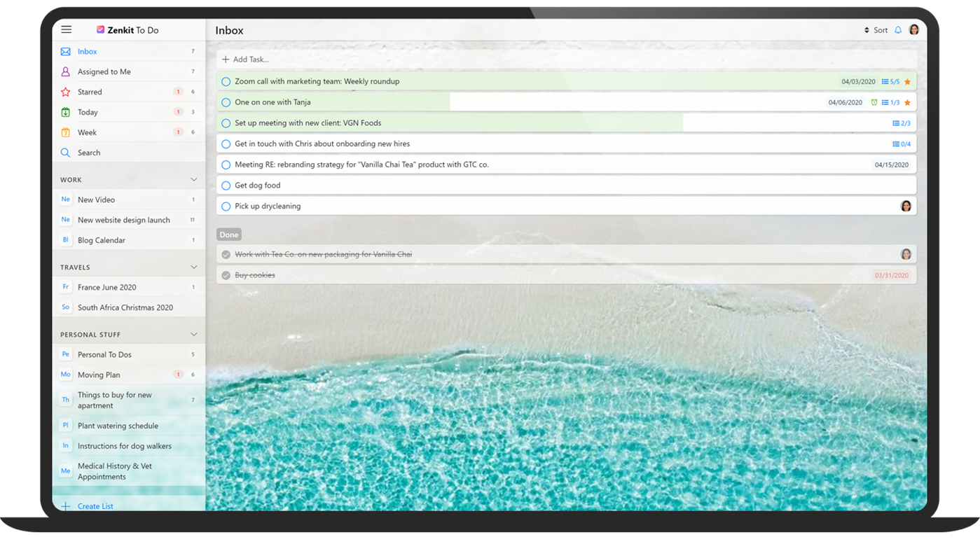This screenshot has height=551, width=980.
Task: Open the Sort menu
Action: [876, 29]
